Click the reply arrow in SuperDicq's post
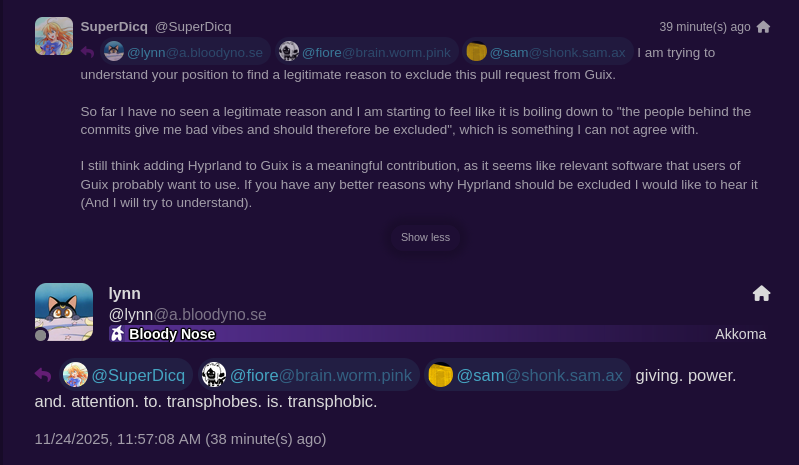 (x=88, y=52)
